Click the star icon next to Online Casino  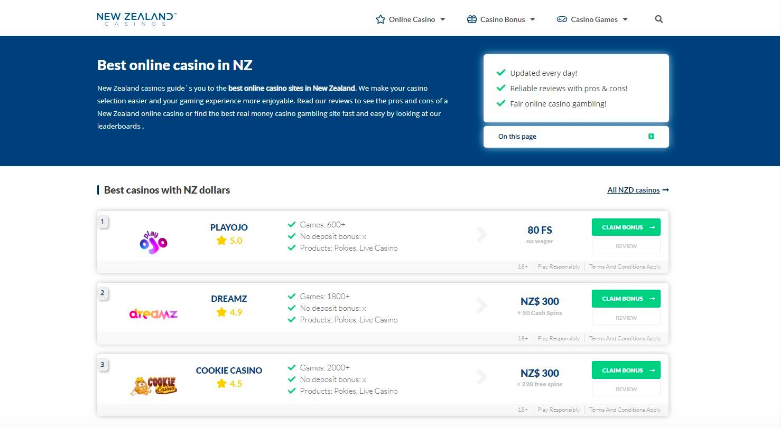tap(380, 19)
